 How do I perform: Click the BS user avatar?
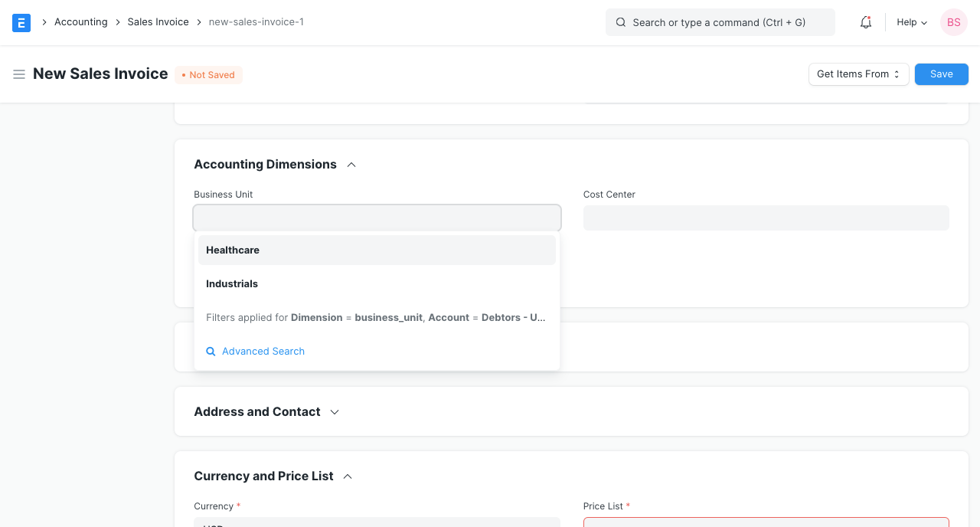point(953,22)
